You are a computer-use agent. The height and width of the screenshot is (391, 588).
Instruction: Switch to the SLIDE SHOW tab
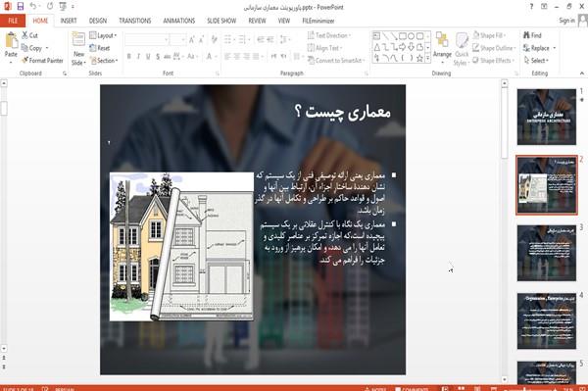point(221,21)
